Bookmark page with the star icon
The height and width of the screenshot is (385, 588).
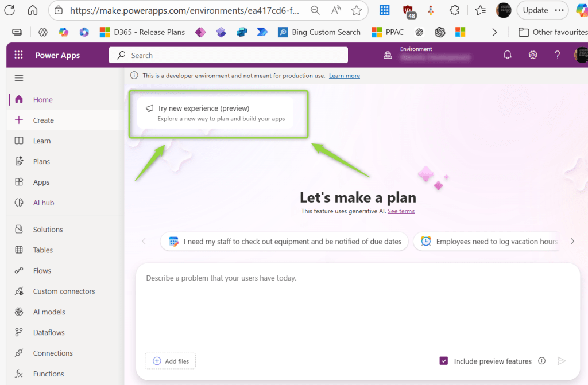point(357,10)
